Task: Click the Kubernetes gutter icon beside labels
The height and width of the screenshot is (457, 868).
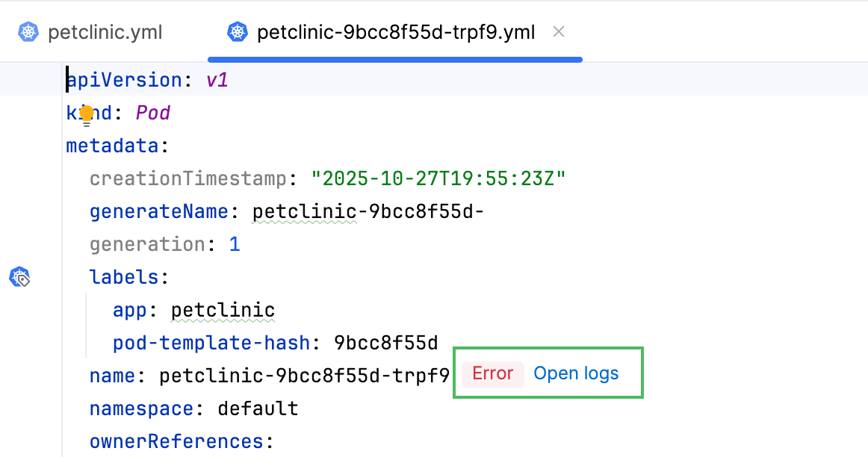Action: pos(19,277)
